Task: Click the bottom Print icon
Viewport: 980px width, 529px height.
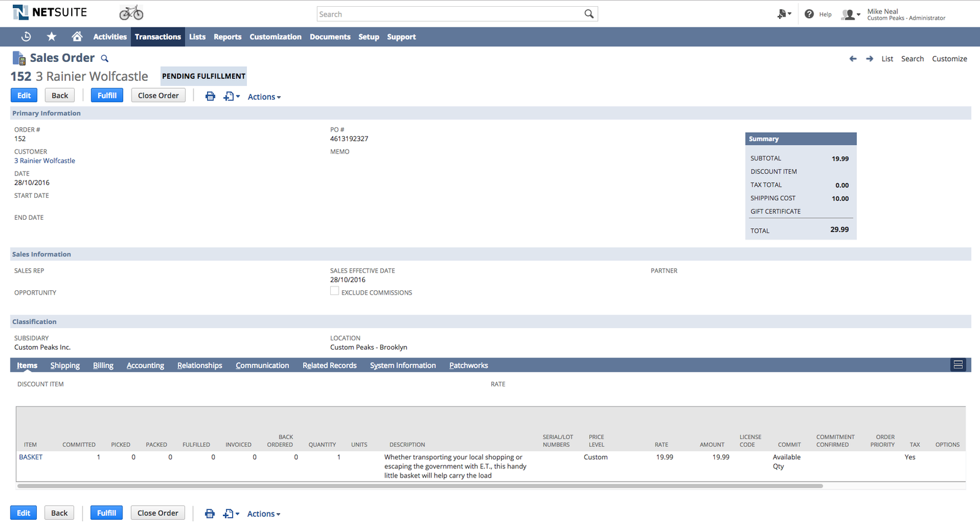Action: (x=209, y=514)
